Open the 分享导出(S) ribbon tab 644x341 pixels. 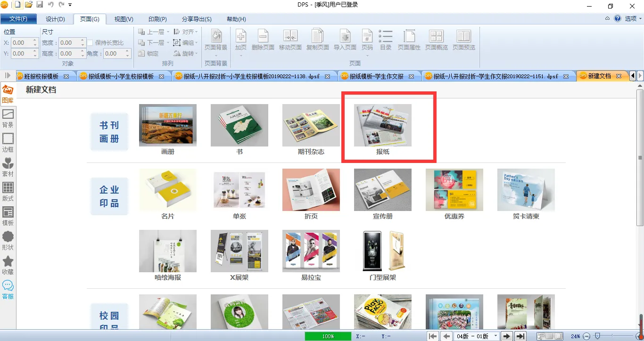point(197,19)
